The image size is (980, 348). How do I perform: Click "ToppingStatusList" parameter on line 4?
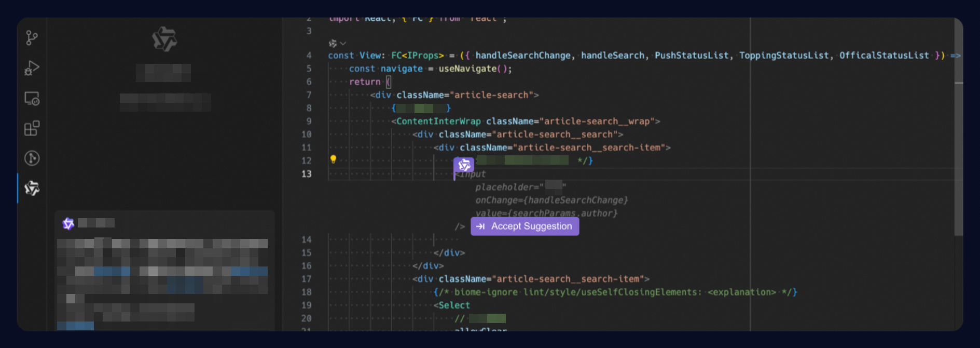(x=784, y=56)
